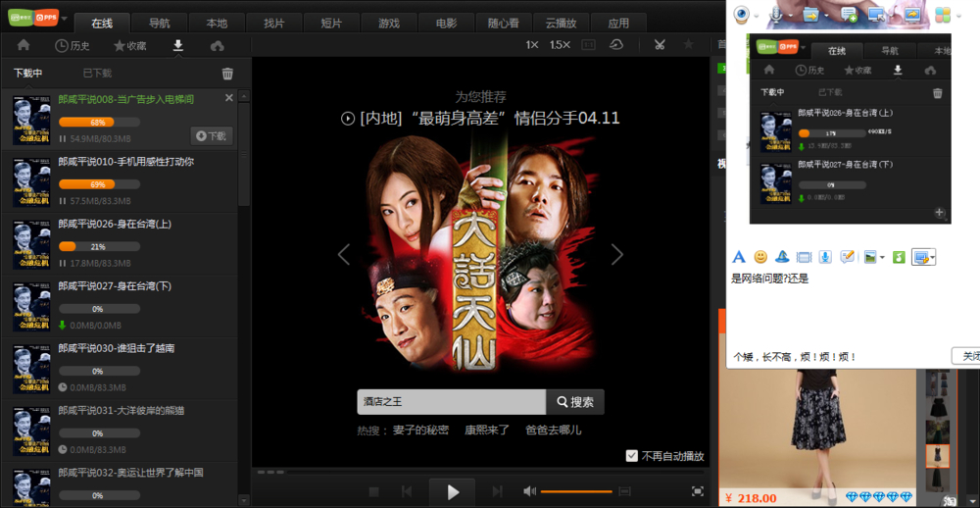Open webcam video call icon in chat window
The width and height of the screenshot is (980, 508).
[x=741, y=14]
